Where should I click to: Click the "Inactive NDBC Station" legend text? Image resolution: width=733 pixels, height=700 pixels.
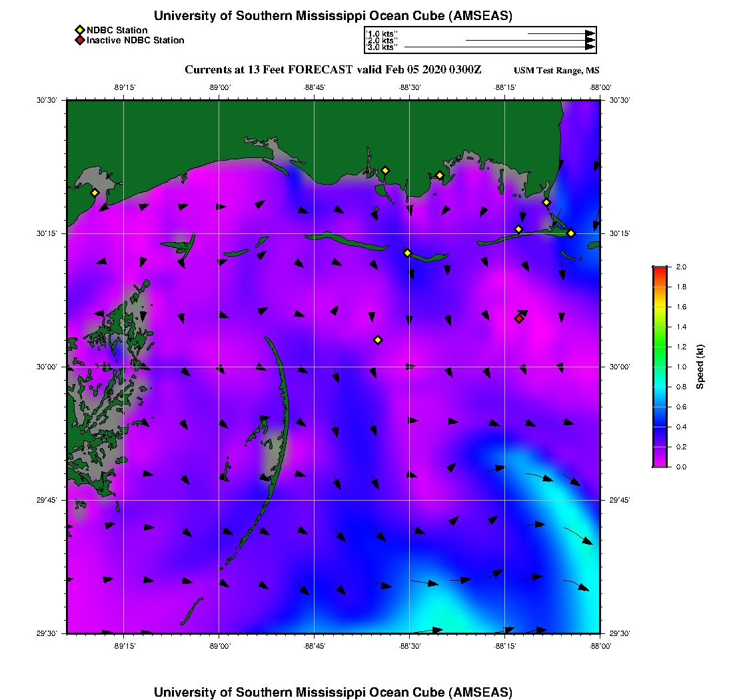tap(135, 41)
